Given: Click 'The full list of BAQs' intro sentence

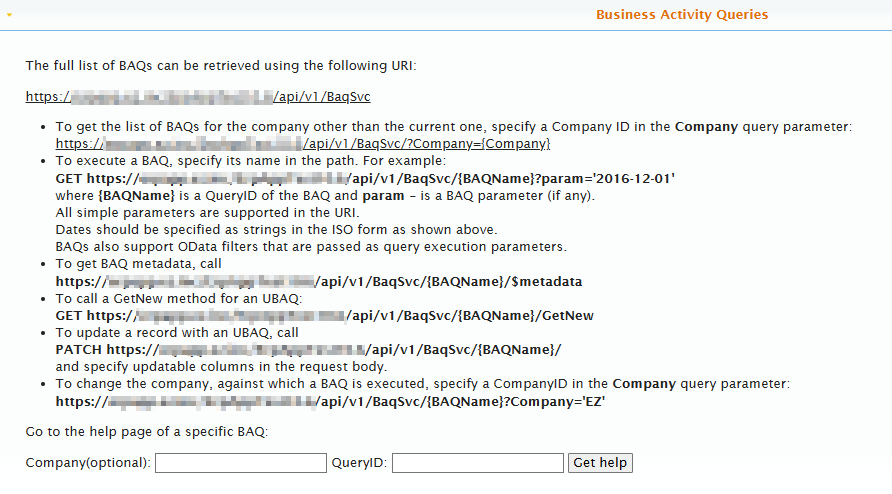Looking at the screenshot, I should 221,66.
